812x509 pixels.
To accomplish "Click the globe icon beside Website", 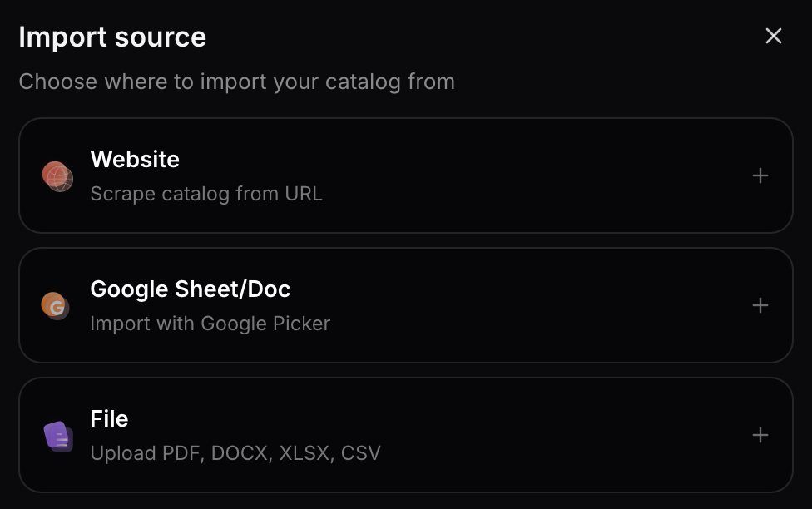I will pyautogui.click(x=57, y=176).
